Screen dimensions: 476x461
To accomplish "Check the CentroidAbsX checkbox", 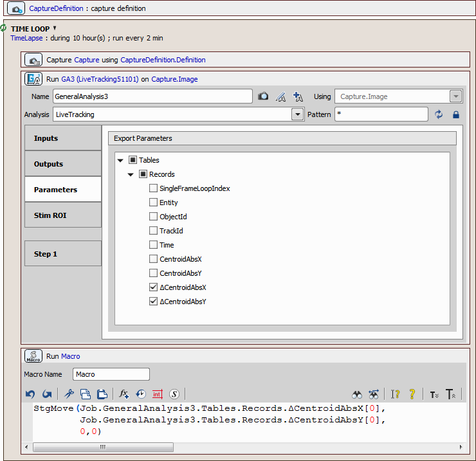I will pos(153,259).
